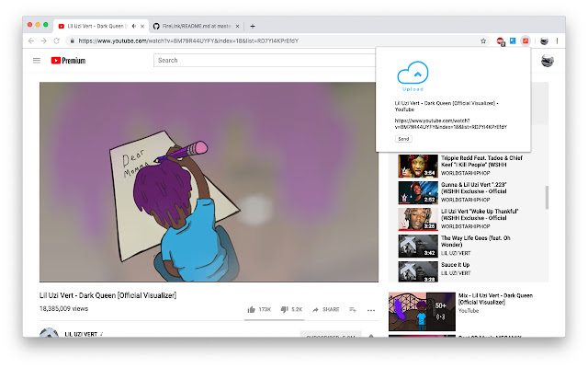
Task: Open Mix Lil Uzi Vert 50+ thumbnail
Action: point(422,311)
